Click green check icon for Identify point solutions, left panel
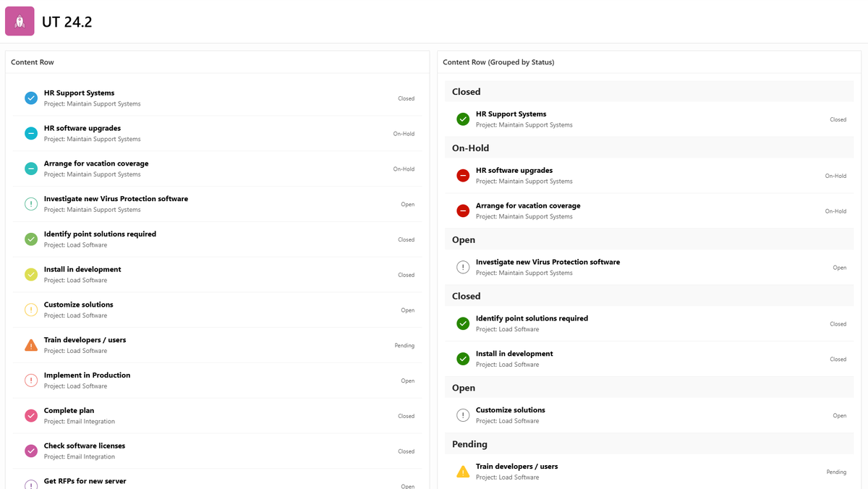This screenshot has height=489, width=868. coord(31,239)
